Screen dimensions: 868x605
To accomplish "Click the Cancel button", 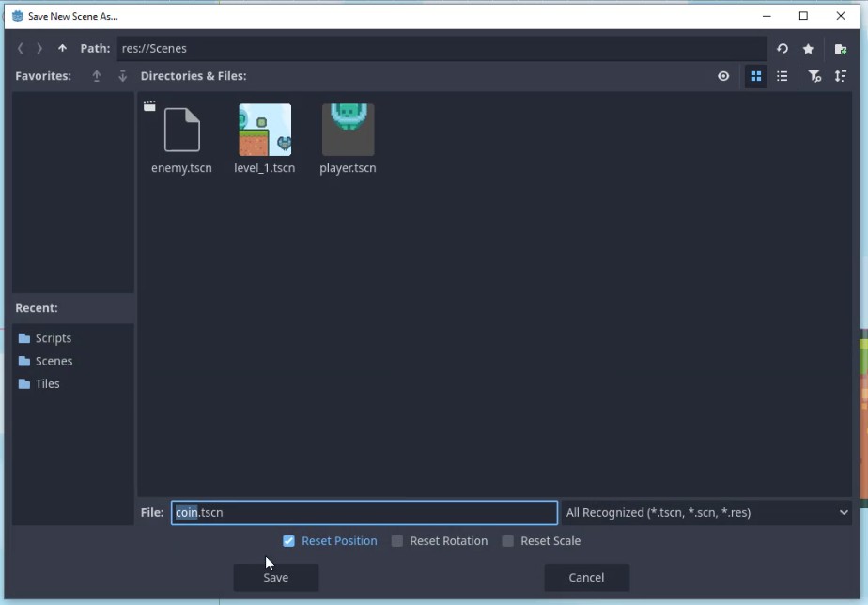I will [x=586, y=578].
